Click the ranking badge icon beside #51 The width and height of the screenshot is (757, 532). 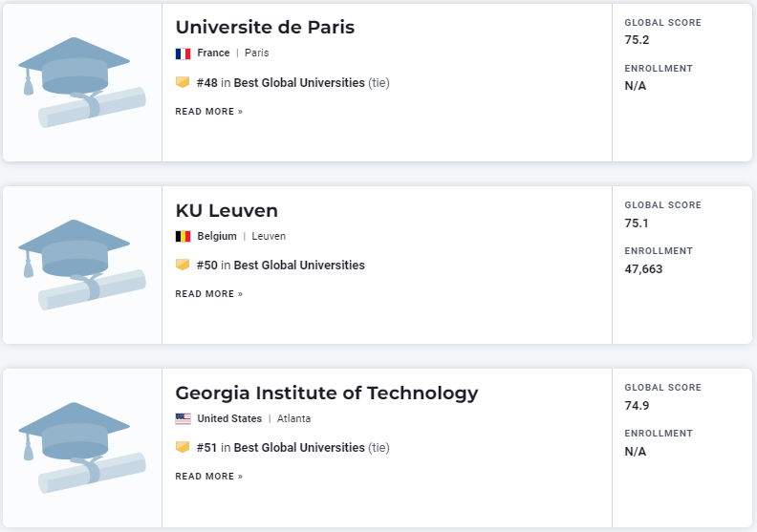coord(183,447)
